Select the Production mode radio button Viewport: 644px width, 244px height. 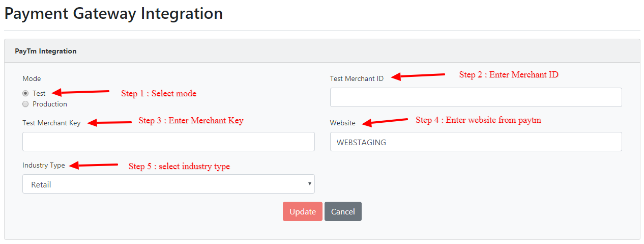point(25,104)
